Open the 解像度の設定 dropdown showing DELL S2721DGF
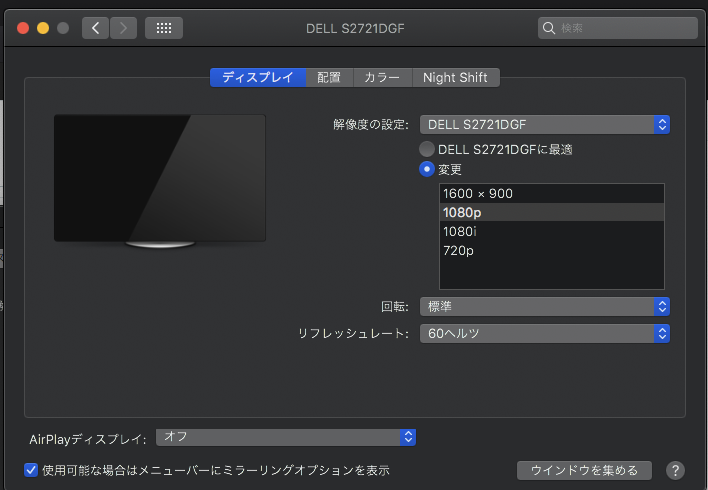The height and width of the screenshot is (490, 708). pyautogui.click(x=545, y=125)
